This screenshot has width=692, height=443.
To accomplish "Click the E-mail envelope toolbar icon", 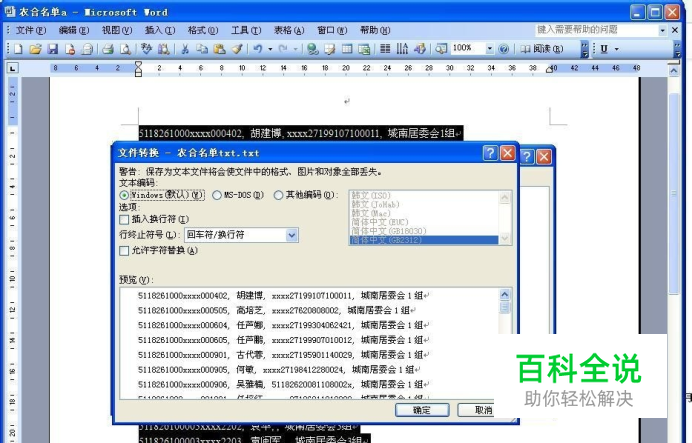I will 87,49.
